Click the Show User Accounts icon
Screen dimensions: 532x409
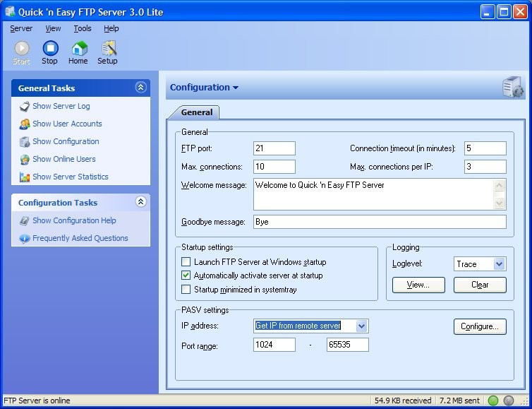click(x=25, y=124)
